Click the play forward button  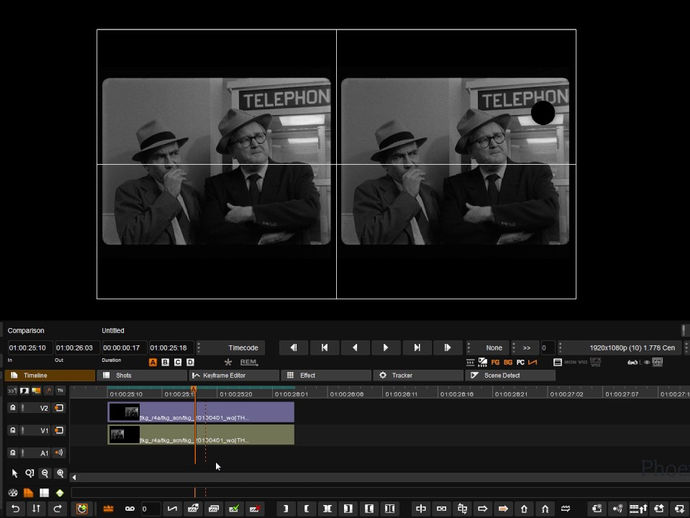(386, 348)
